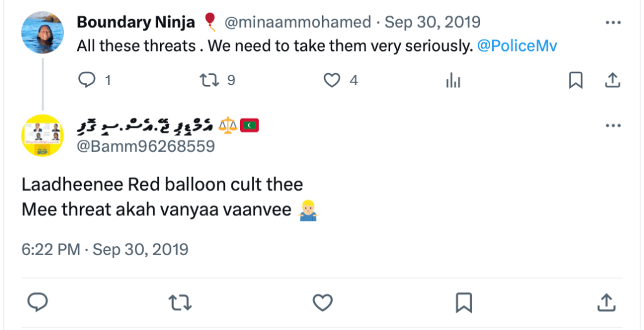Viewport: 644px width, 330px height.
Task: Like Boundary Ninja's tweet
Action: tap(331, 80)
